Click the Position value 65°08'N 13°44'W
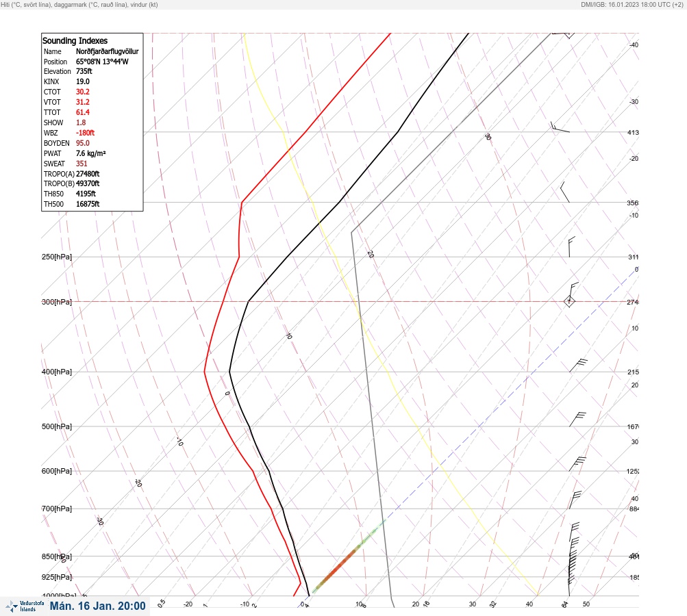The height and width of the screenshot is (616, 687). (x=102, y=62)
